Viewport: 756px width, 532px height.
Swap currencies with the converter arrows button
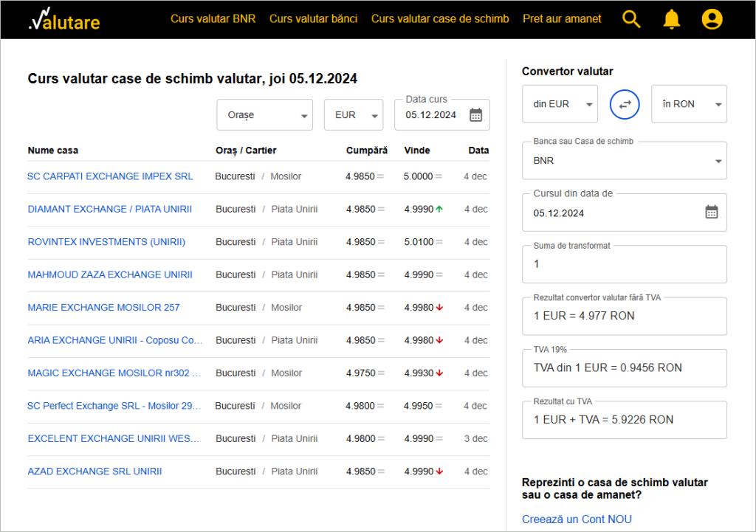[x=625, y=105]
